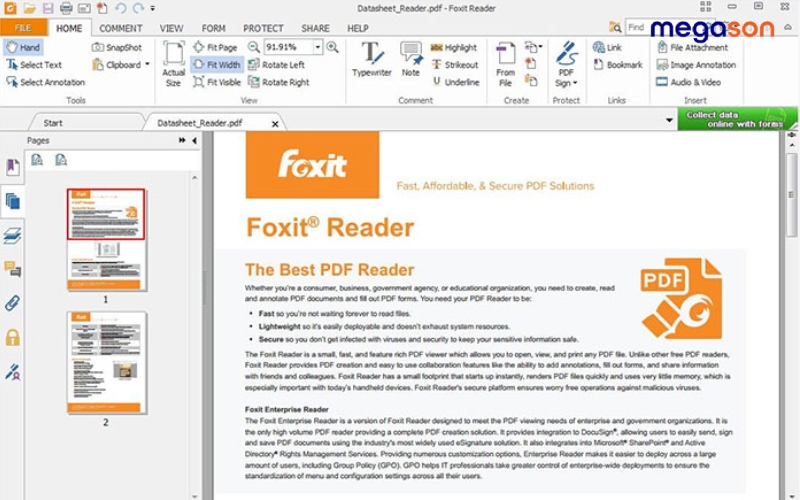Insert an Image Annotation

(x=696, y=65)
